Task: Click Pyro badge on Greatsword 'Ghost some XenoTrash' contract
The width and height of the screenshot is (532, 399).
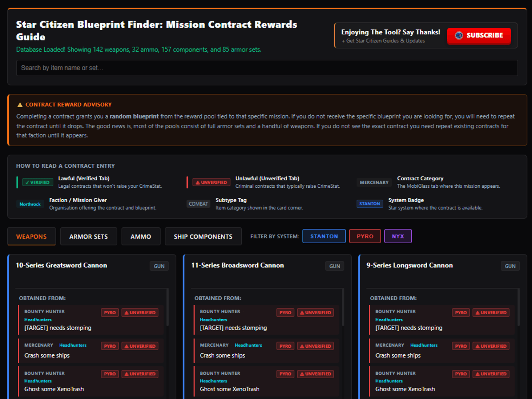Action: [x=110, y=374]
